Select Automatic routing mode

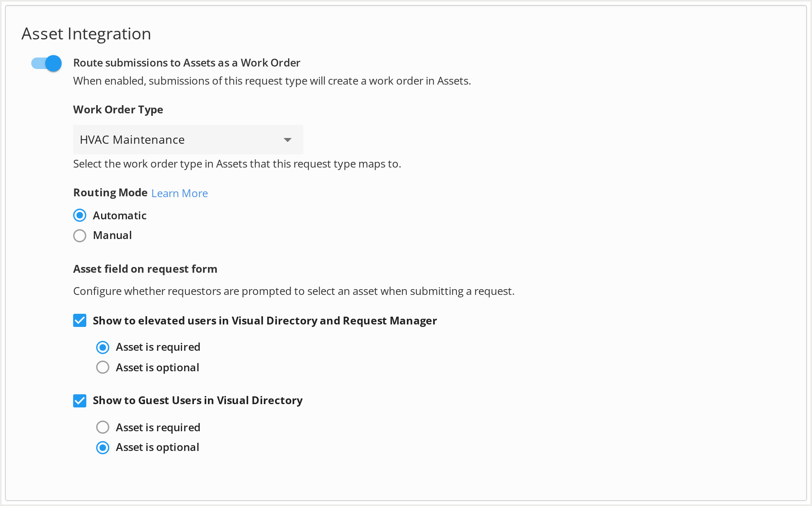80,215
